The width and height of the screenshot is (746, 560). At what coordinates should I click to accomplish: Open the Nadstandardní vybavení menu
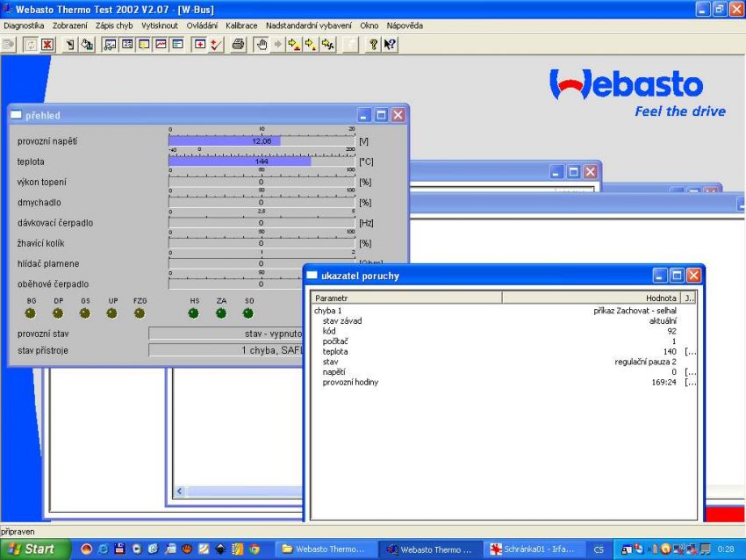click(308, 25)
